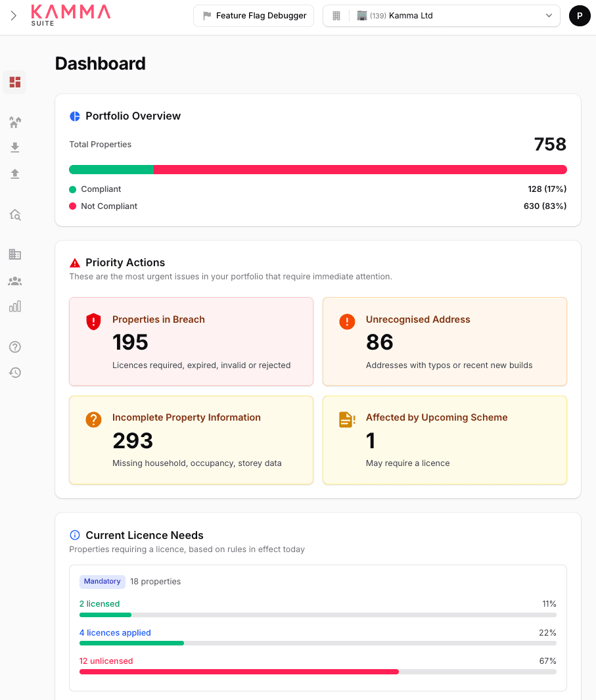Click the 630 (83%) not compliant value

[545, 206]
